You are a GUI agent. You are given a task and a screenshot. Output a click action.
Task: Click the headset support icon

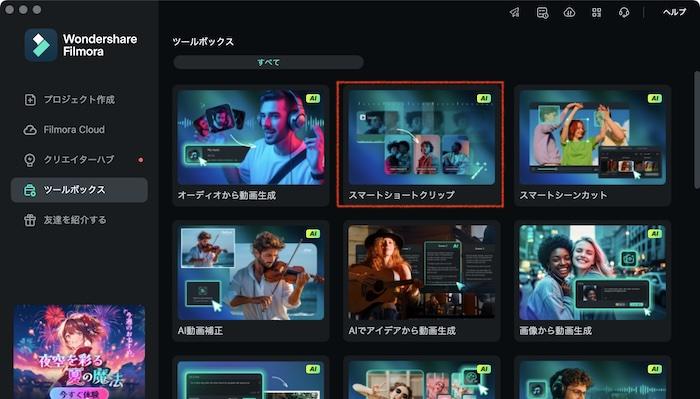[x=624, y=12]
